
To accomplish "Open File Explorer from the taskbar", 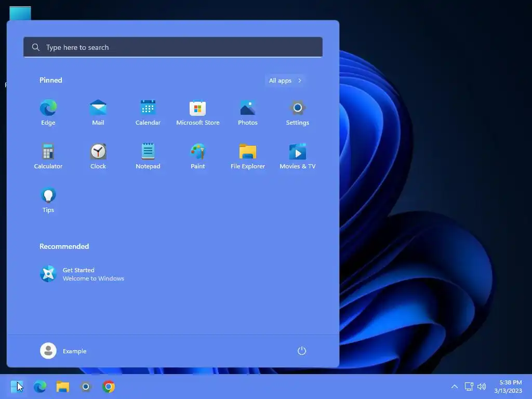I will pyautogui.click(x=63, y=387).
